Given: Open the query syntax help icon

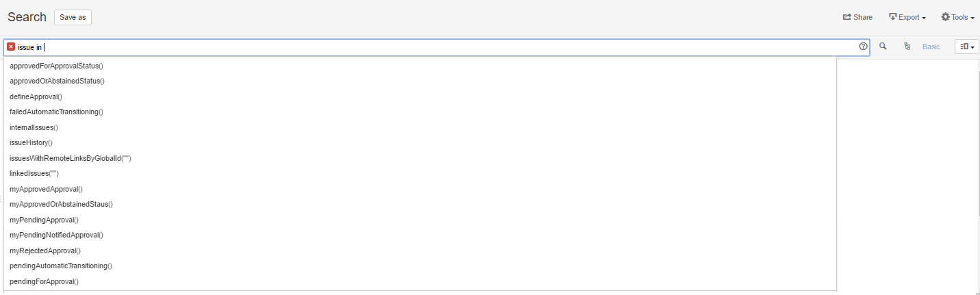Looking at the screenshot, I should point(863,47).
